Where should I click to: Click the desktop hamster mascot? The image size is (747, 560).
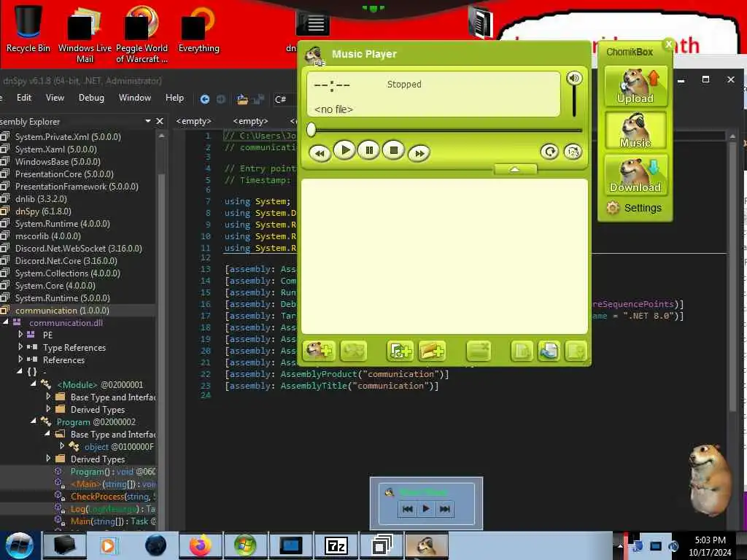[x=709, y=479]
